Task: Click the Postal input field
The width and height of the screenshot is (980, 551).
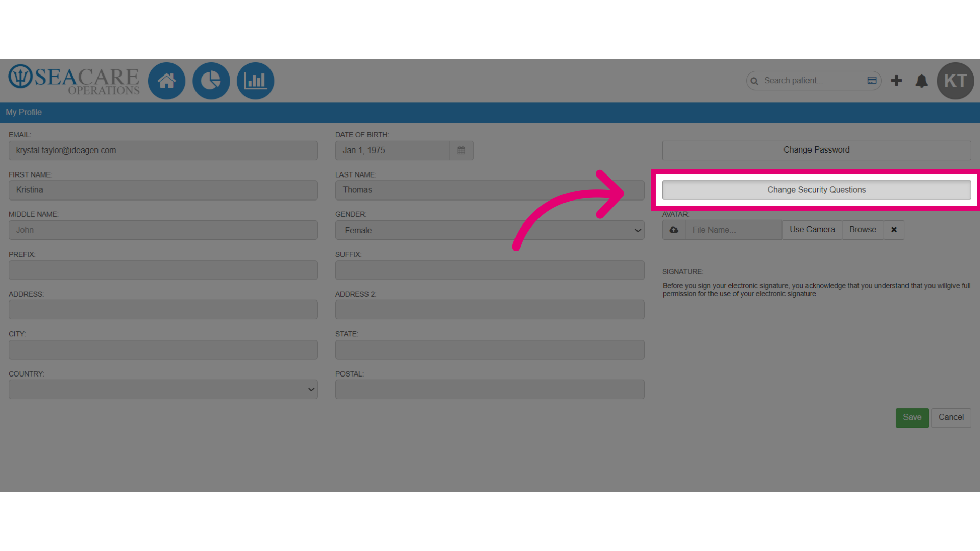Action: coord(489,390)
